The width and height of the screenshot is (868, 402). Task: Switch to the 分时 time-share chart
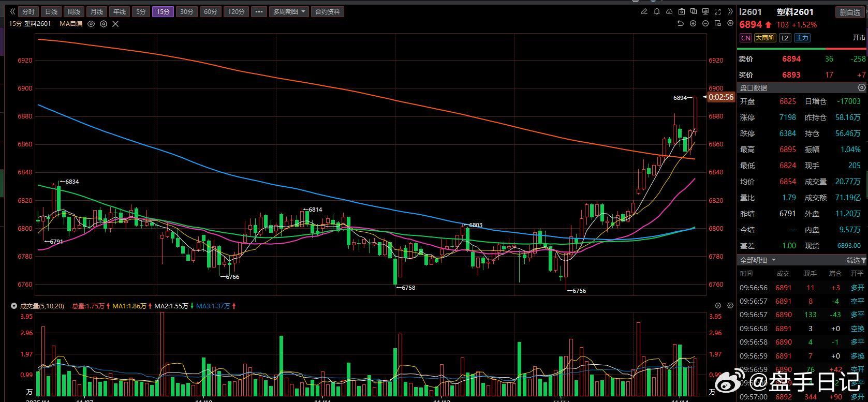[28, 11]
